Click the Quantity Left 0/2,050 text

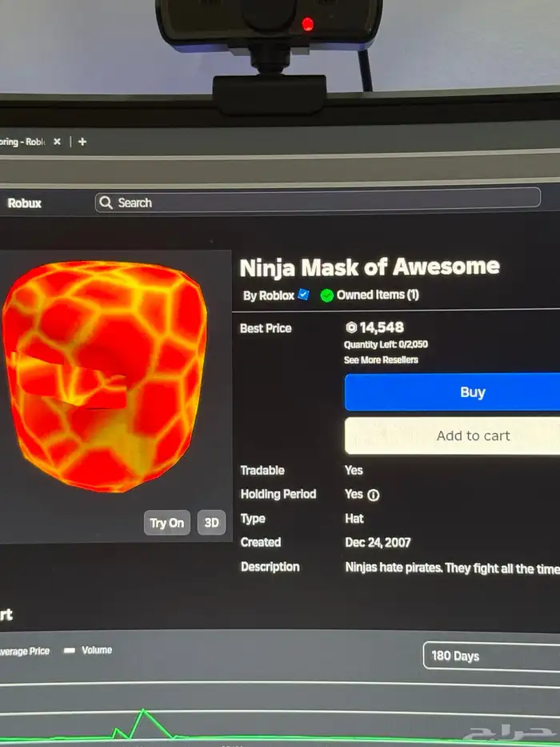click(386, 344)
